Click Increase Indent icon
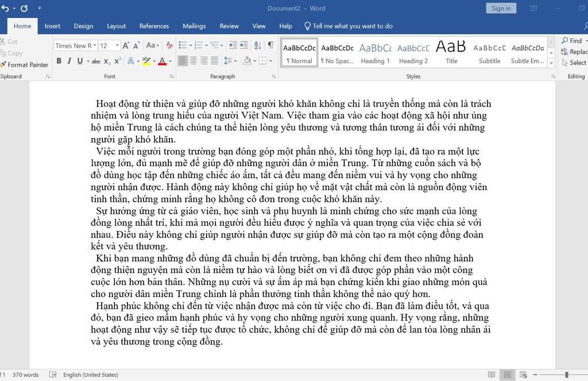Image resolution: width=588 pixels, height=381 pixels. click(243, 45)
